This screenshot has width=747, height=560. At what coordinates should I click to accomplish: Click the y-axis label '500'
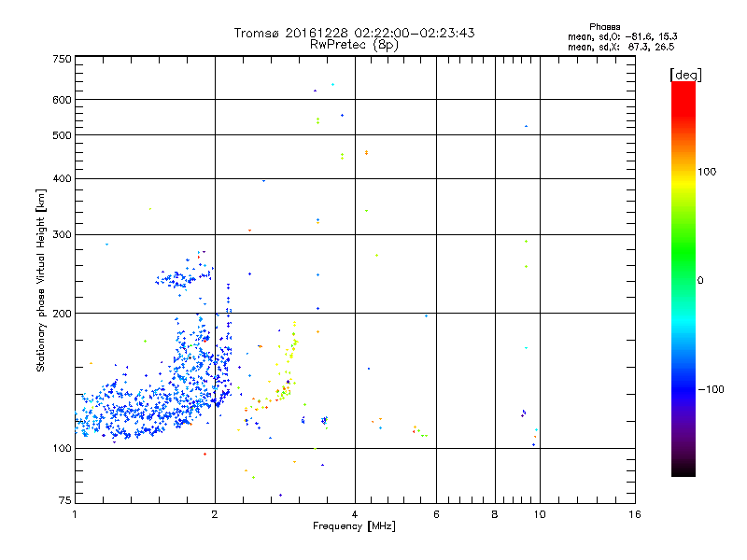(62, 135)
